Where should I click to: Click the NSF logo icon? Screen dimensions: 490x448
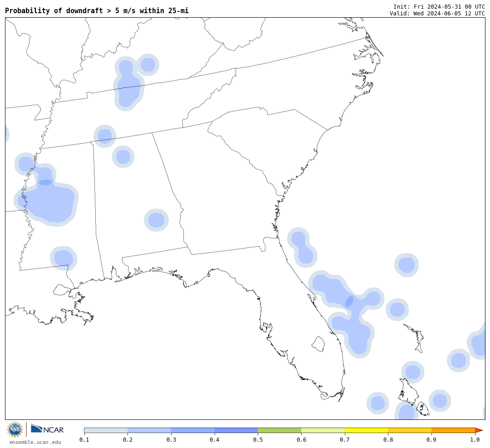click(15, 430)
